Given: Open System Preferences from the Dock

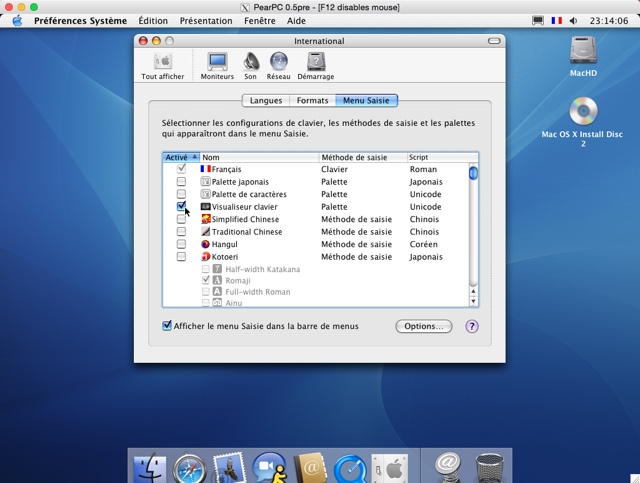Looking at the screenshot, I should click(x=390, y=469).
